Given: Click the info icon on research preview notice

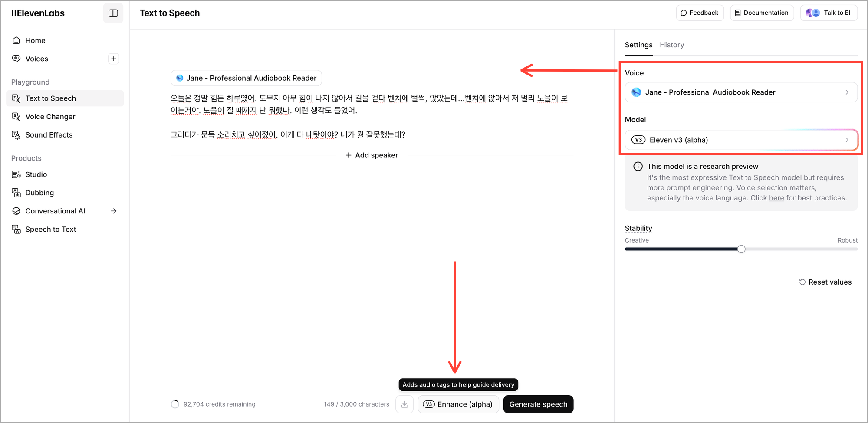Looking at the screenshot, I should pos(638,166).
